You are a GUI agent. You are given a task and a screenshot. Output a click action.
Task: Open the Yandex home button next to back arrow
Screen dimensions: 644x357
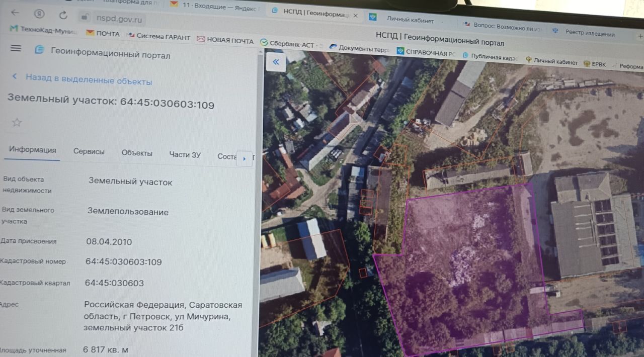tap(39, 14)
